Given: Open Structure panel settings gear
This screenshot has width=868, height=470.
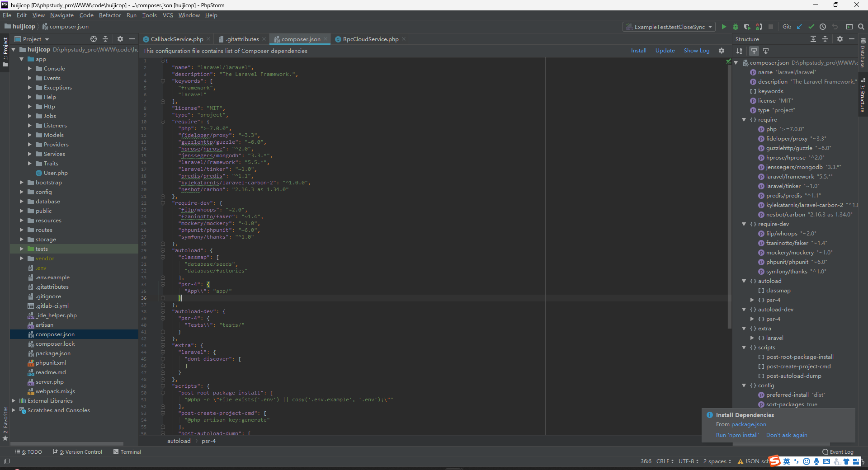Looking at the screenshot, I should (840, 39).
